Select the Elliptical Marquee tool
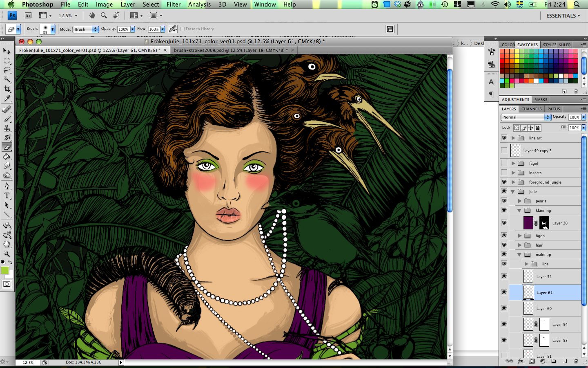The image size is (588, 368). [x=7, y=61]
